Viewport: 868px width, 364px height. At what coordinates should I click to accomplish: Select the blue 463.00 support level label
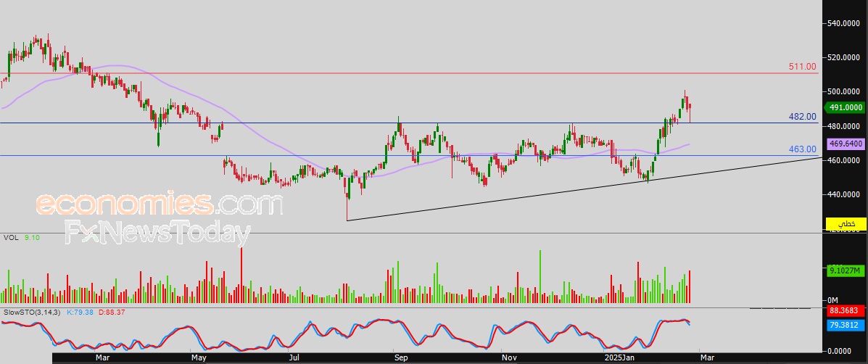click(803, 149)
